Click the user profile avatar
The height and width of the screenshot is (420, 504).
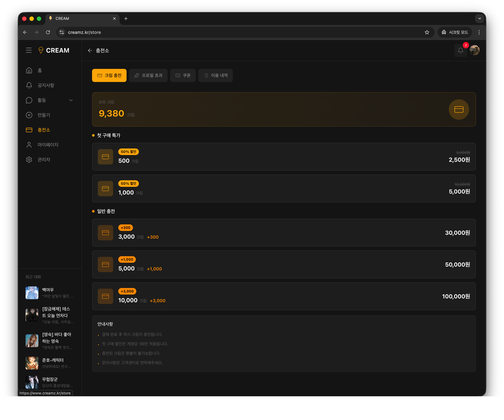coord(474,50)
